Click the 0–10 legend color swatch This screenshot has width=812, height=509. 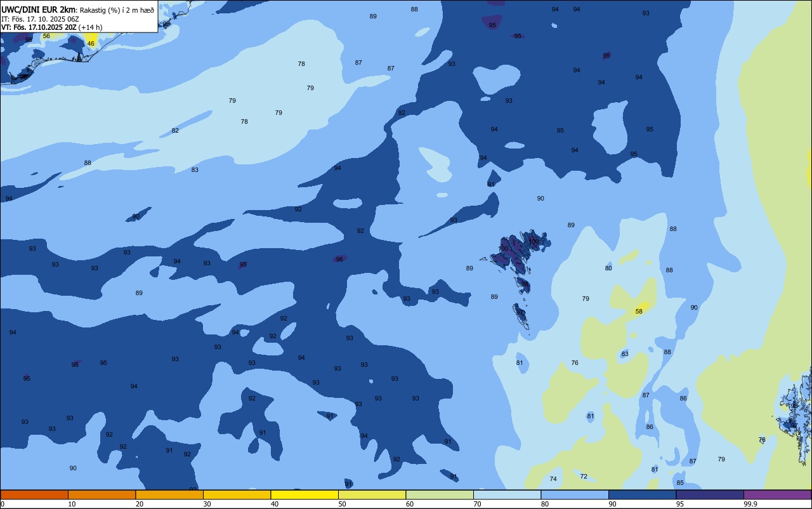(x=34, y=494)
